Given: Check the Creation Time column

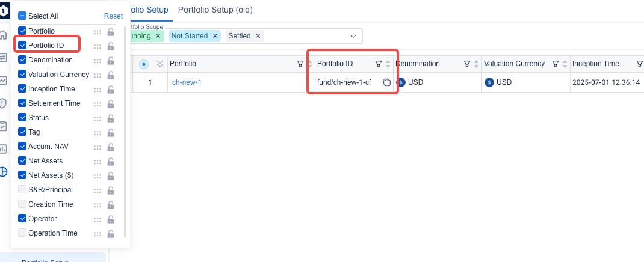Looking at the screenshot, I should [22, 204].
